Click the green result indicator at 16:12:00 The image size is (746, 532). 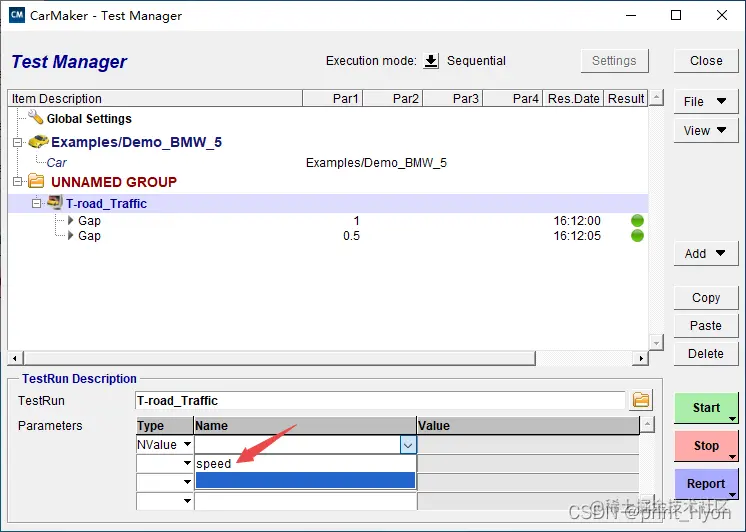(x=637, y=220)
